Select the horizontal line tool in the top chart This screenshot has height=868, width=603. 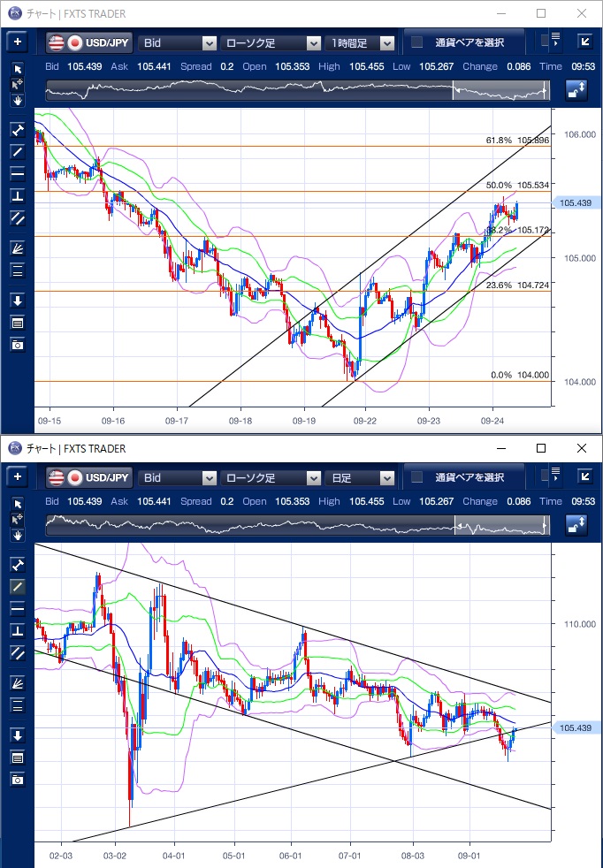18,173
